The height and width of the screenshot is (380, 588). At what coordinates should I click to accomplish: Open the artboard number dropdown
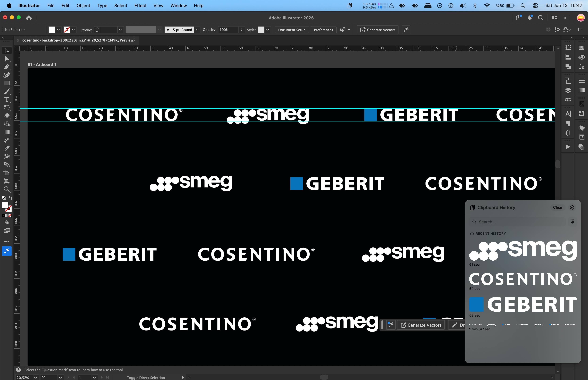point(94,377)
